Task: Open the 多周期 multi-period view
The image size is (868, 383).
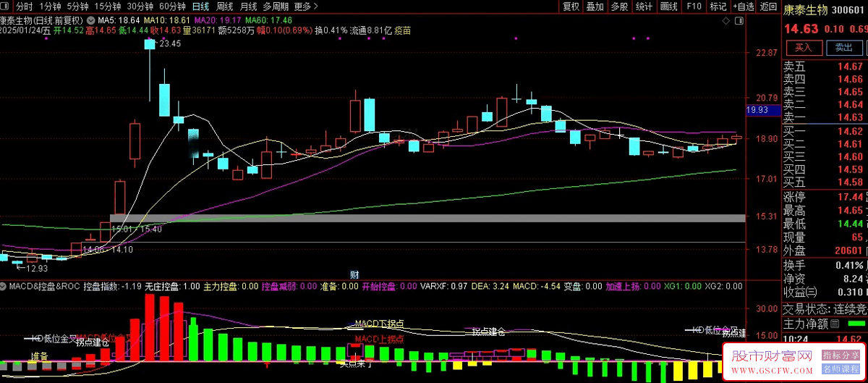Action: (277, 7)
